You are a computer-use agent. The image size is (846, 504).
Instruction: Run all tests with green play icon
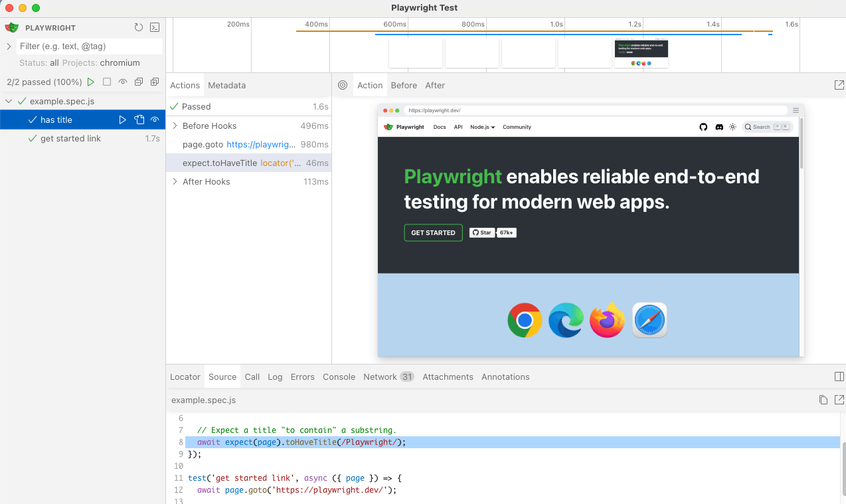pyautogui.click(x=91, y=82)
